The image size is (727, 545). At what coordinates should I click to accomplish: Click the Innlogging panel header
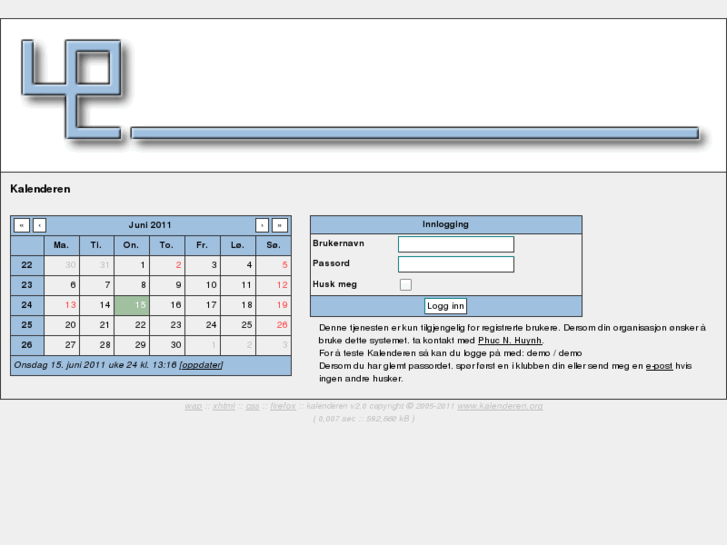pyautogui.click(x=446, y=224)
